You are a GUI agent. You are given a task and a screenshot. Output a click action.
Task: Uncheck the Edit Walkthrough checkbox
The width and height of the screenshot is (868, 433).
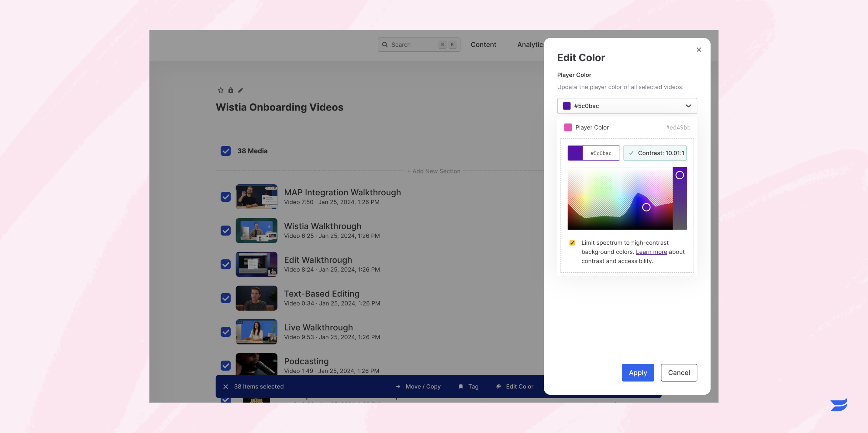(x=226, y=264)
